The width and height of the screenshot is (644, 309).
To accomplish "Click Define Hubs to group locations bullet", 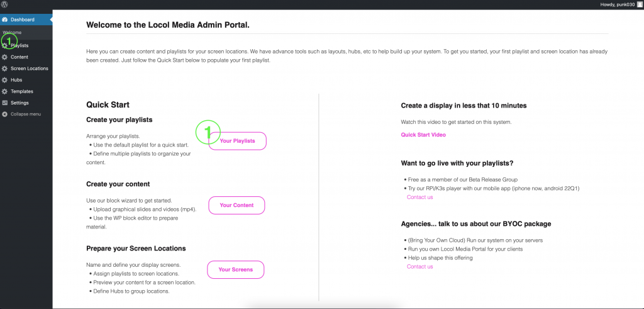I will (x=131, y=291).
